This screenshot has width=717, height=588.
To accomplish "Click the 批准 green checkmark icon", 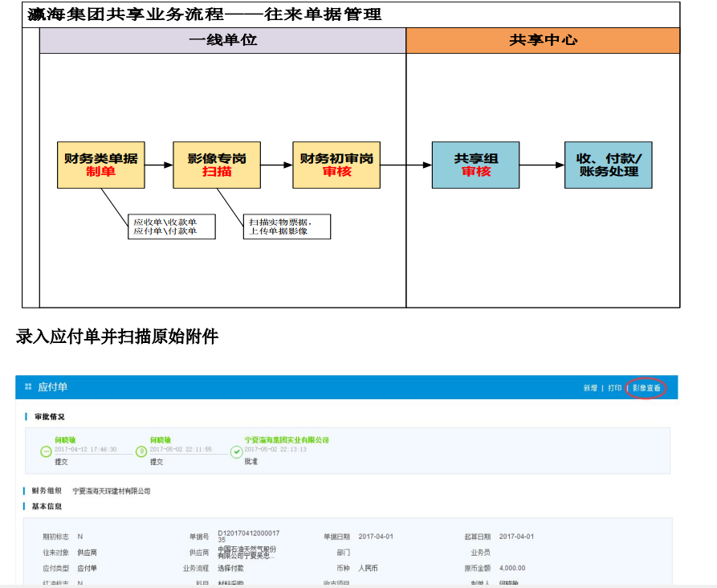I will point(236,452).
